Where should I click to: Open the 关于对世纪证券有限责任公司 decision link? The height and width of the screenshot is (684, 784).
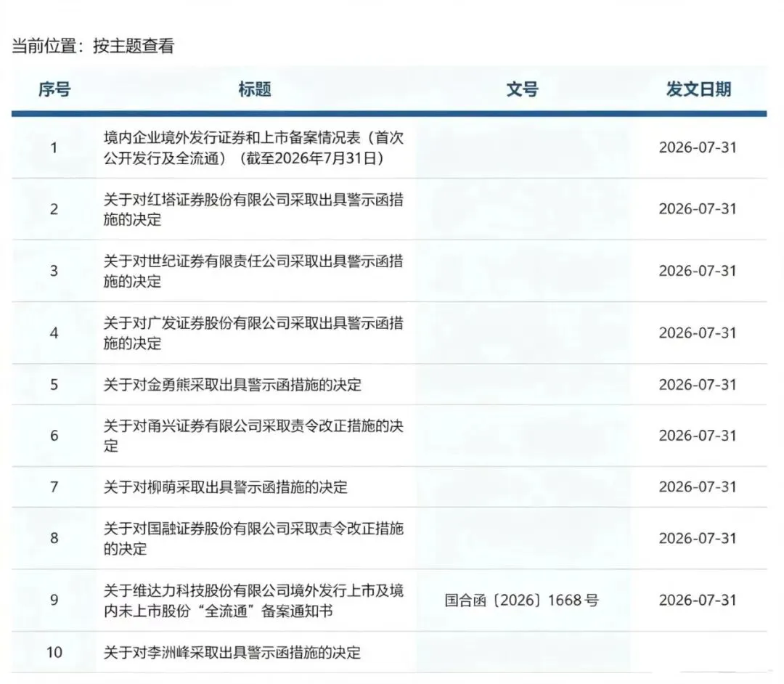click(253, 271)
